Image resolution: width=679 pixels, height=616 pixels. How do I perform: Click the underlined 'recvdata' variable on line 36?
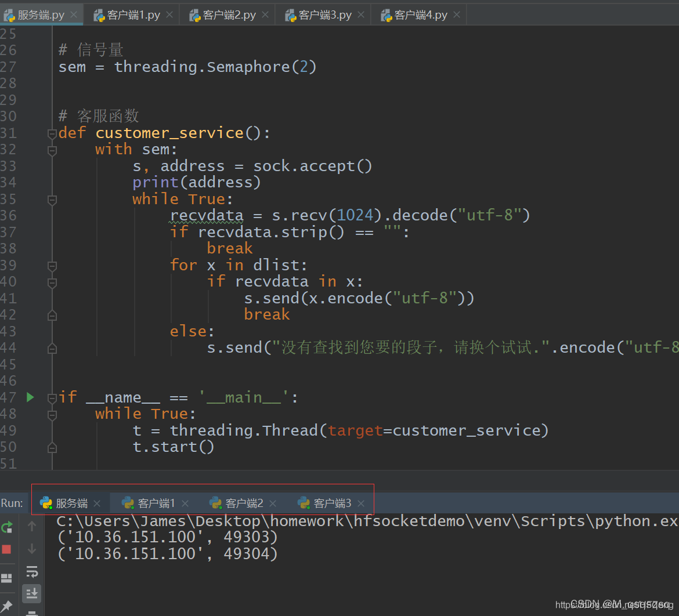pos(207,215)
